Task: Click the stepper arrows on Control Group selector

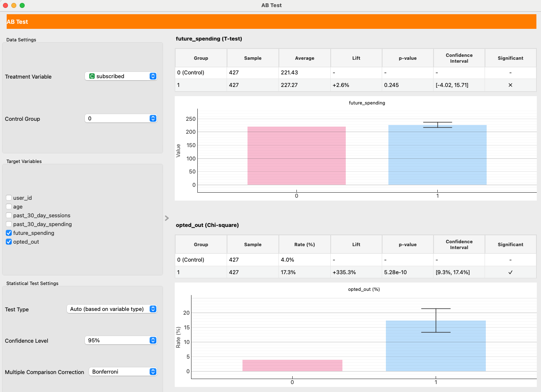Action: click(153, 118)
